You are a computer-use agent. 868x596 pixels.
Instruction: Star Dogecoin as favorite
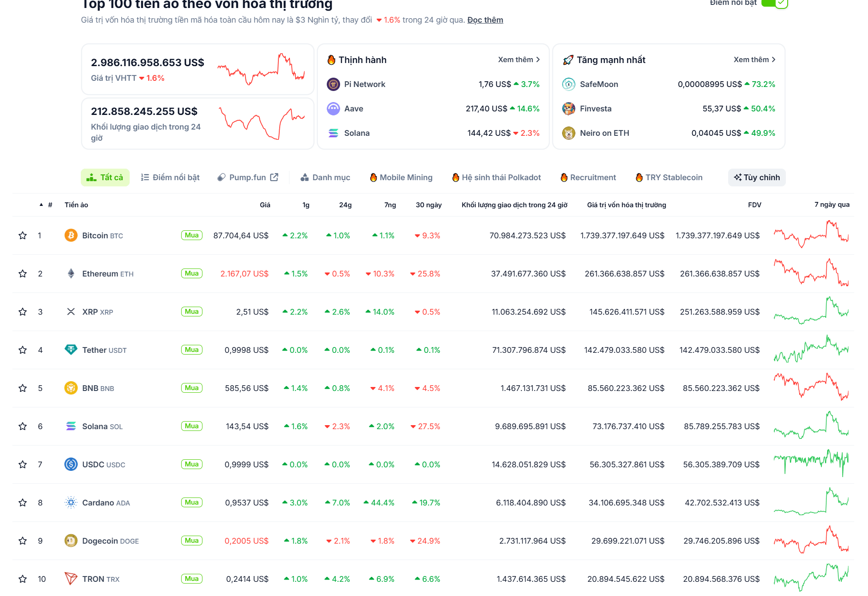[23, 541]
